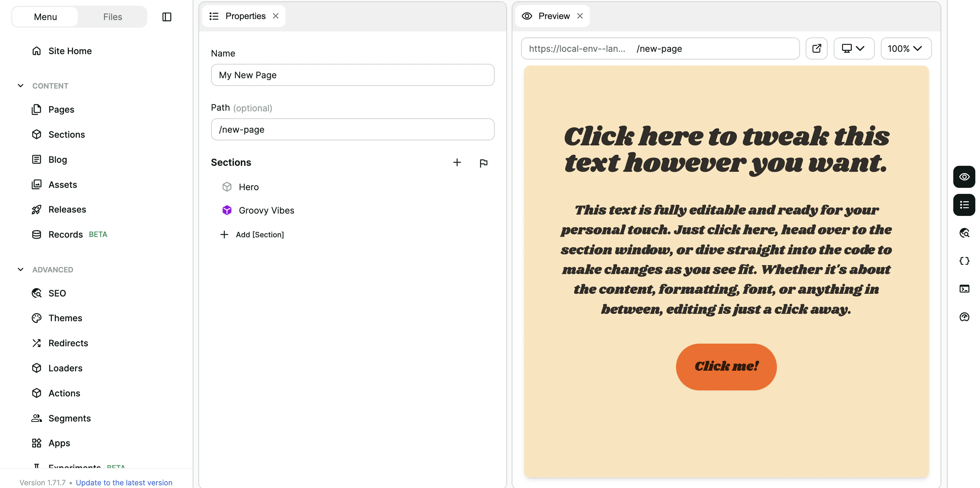The width and height of the screenshot is (980, 488).
Task: Open the device viewport dropdown
Action: (x=853, y=48)
